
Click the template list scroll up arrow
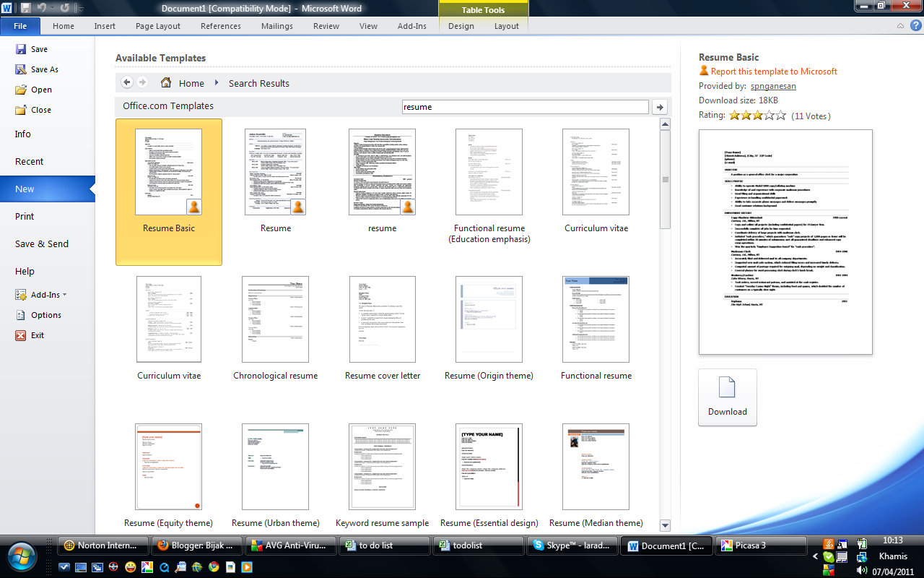[665, 124]
